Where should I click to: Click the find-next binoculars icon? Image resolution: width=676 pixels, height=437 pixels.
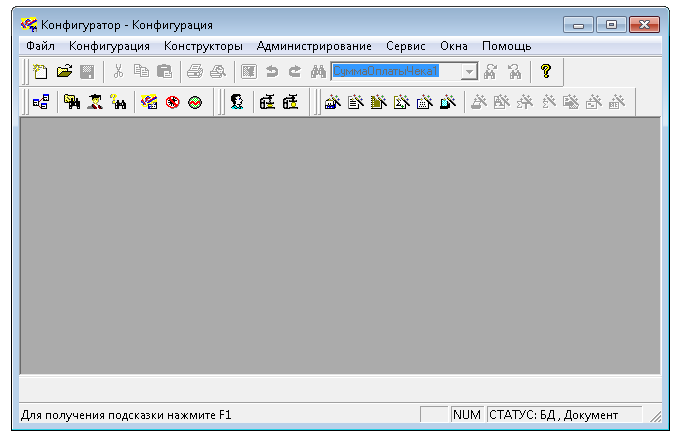point(490,72)
